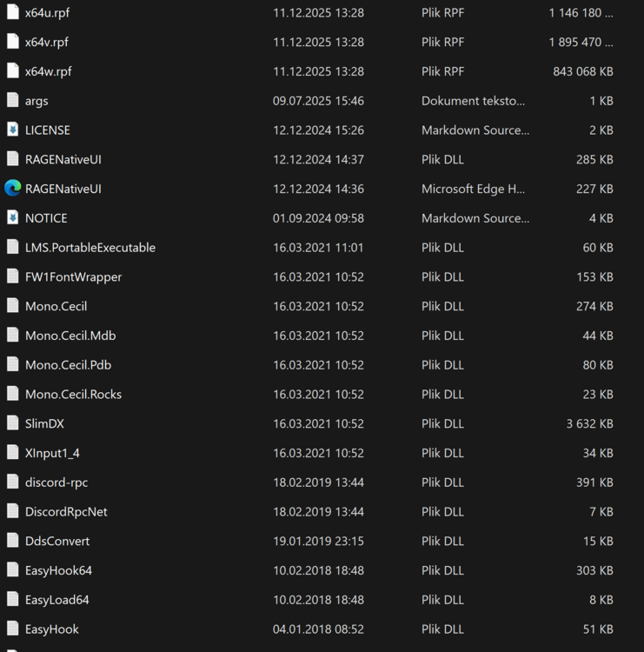Image resolution: width=644 pixels, height=652 pixels.
Task: Select the LMS.PortableExecutable file icon
Action: point(13,247)
